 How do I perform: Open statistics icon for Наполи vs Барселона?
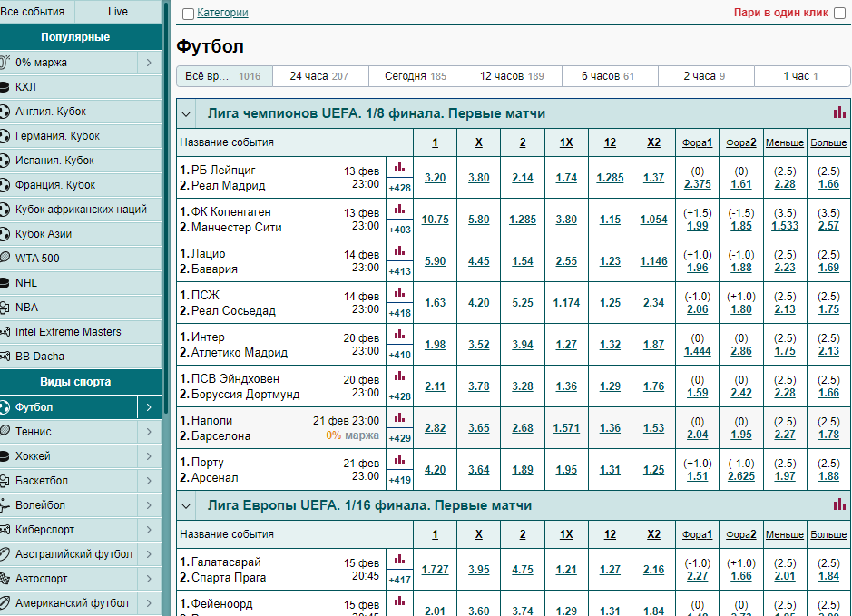(x=400, y=418)
